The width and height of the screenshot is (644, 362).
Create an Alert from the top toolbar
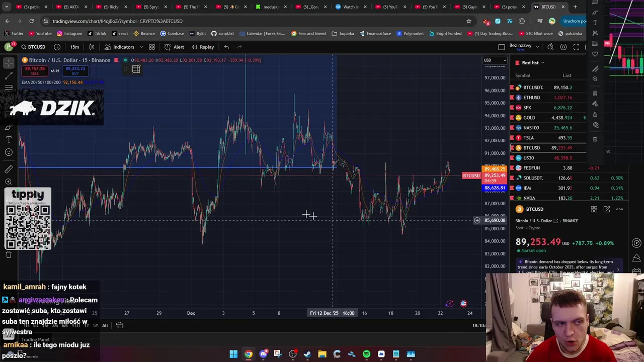click(174, 47)
